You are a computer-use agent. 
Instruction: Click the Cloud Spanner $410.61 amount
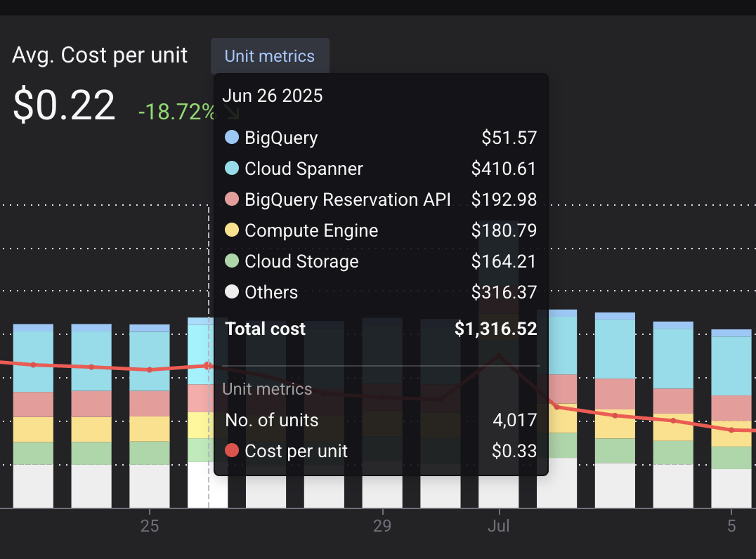coord(504,169)
